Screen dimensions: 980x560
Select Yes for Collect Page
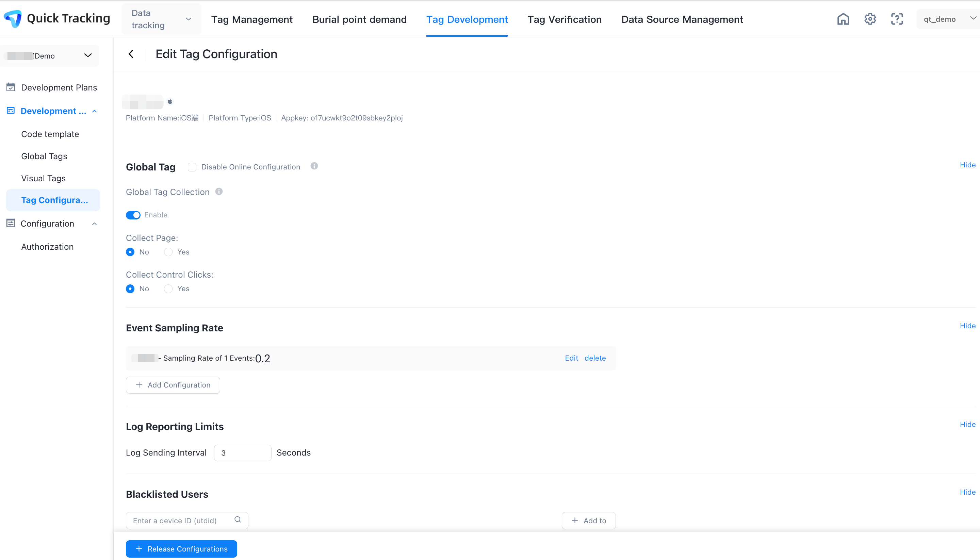pos(168,252)
